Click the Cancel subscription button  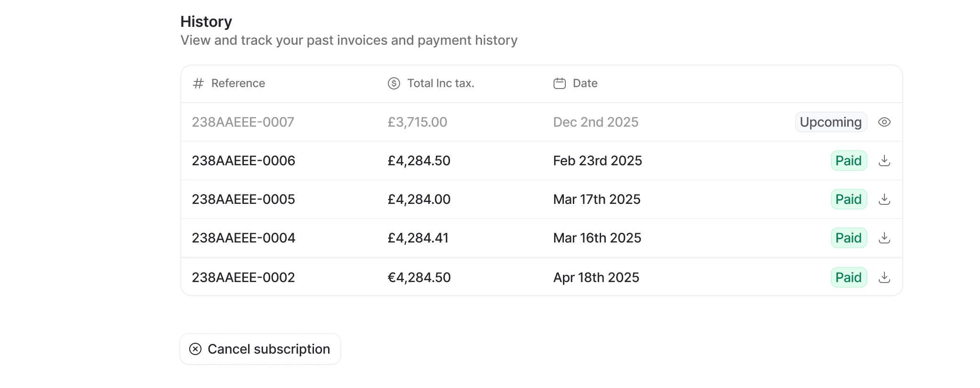coord(260,349)
